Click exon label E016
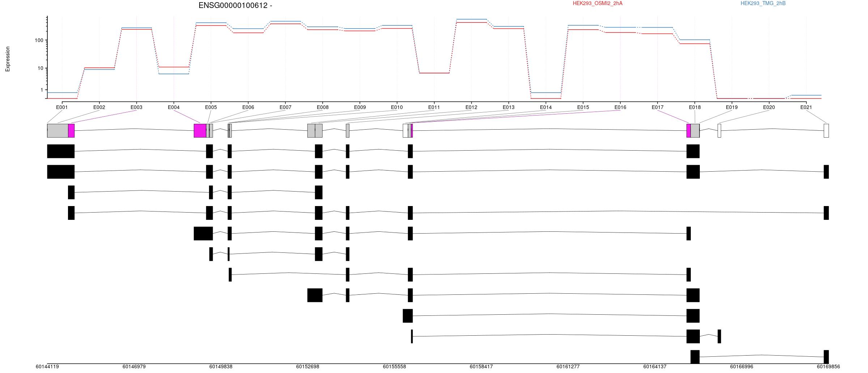Viewport: 868px width, 373px height. (x=620, y=107)
